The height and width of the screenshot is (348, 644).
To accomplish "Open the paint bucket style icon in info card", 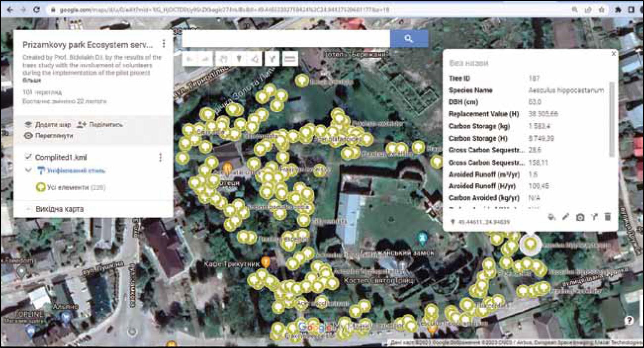I will 552,217.
